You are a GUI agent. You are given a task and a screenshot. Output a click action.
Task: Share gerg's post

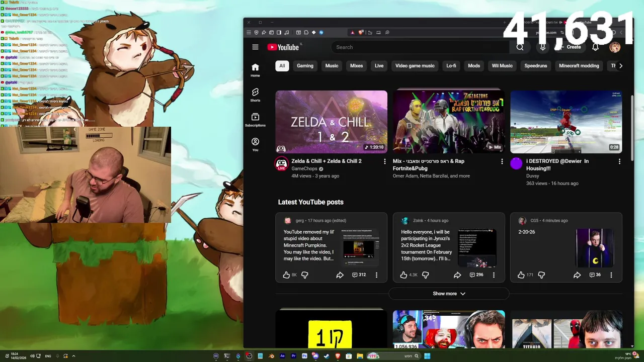(x=340, y=275)
